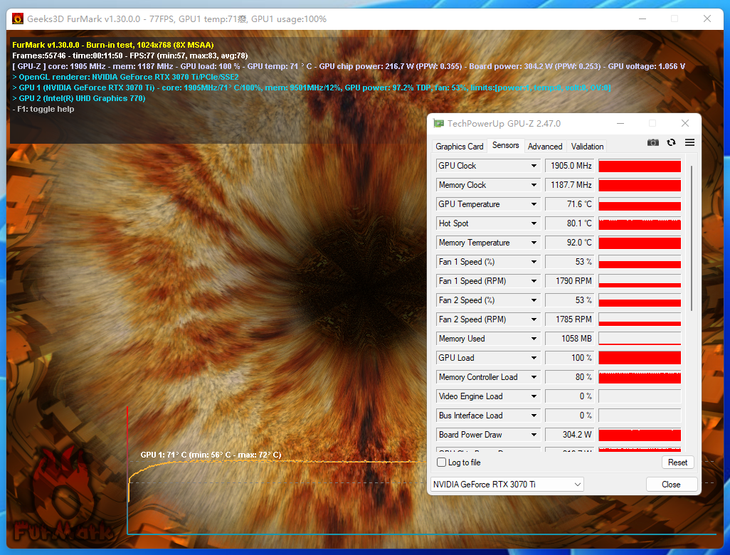Image resolution: width=730 pixels, height=555 pixels.
Task: Click the Close button in GPU-Z
Action: (670, 484)
